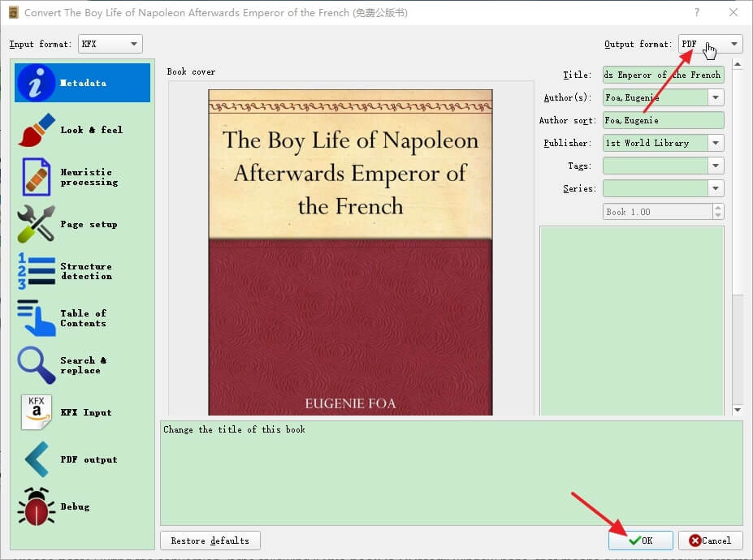This screenshot has width=753, height=560.
Task: Click the calibre app icon in title bar
Action: tap(14, 12)
